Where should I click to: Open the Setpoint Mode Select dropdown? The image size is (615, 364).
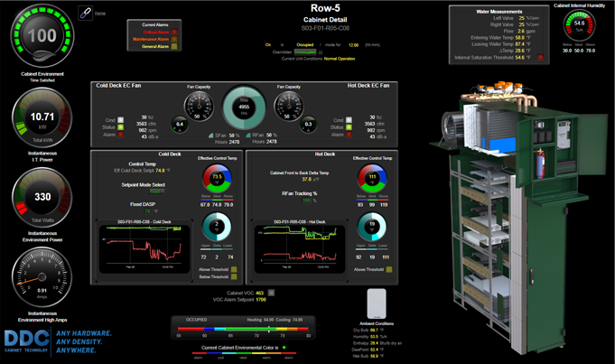[x=157, y=191]
